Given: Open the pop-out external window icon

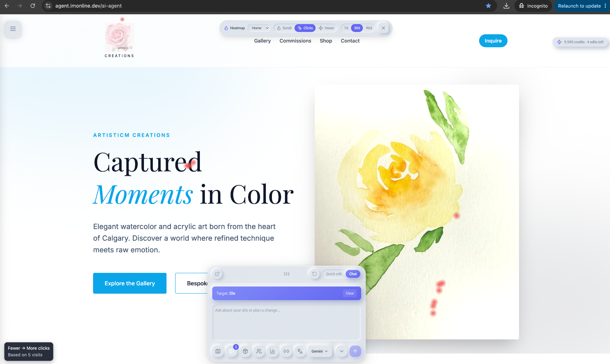Looking at the screenshot, I should [217, 274].
